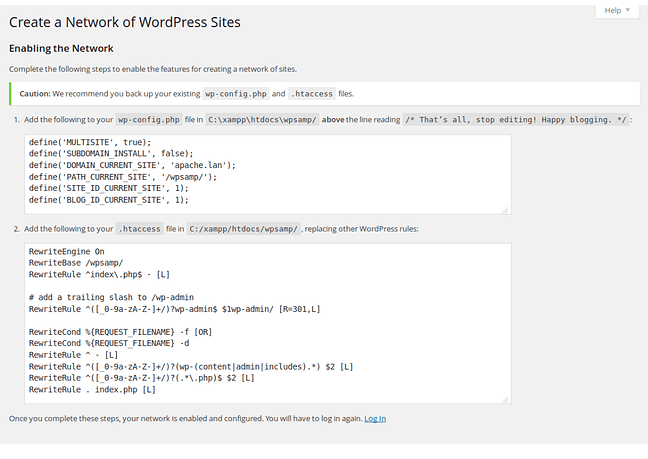Click the wp-config.php code in step 1

point(149,120)
